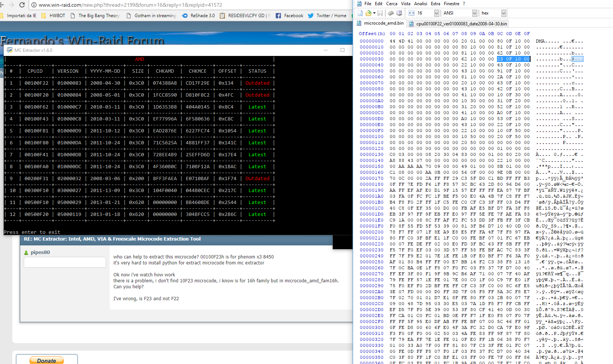Image resolution: width=613 pixels, height=364 pixels.
Task: Click the MC Extractor window title icon
Action: click(x=9, y=50)
